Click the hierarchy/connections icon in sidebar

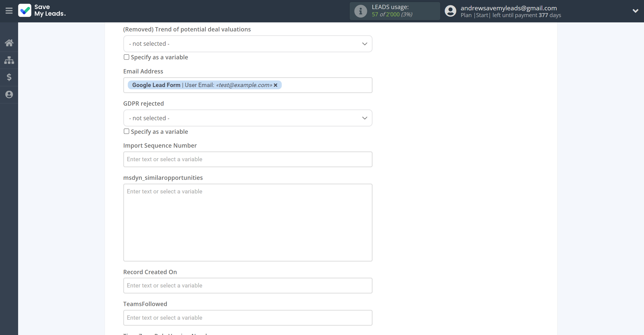click(x=9, y=60)
